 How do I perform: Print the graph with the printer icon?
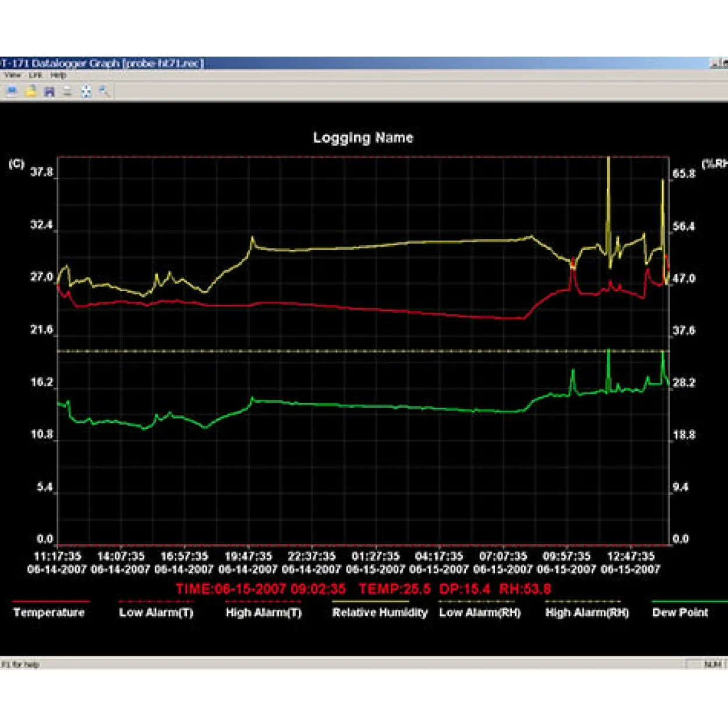[68, 91]
